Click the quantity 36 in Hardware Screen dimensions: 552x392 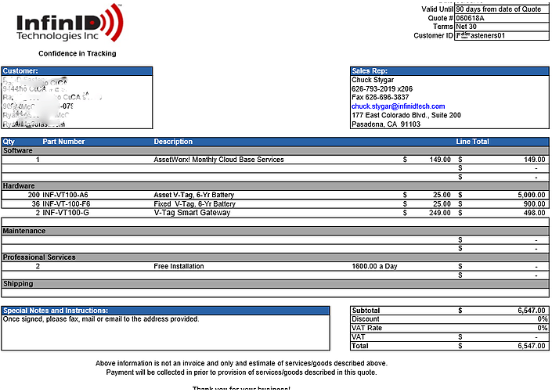click(35, 203)
